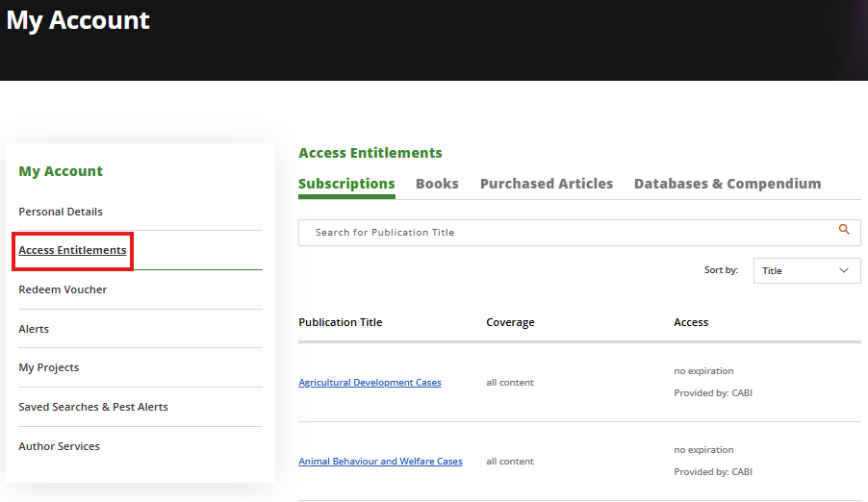Screen dimensions: 868x502
Task: Go to Access Entitlements in sidebar
Action: 72,251
